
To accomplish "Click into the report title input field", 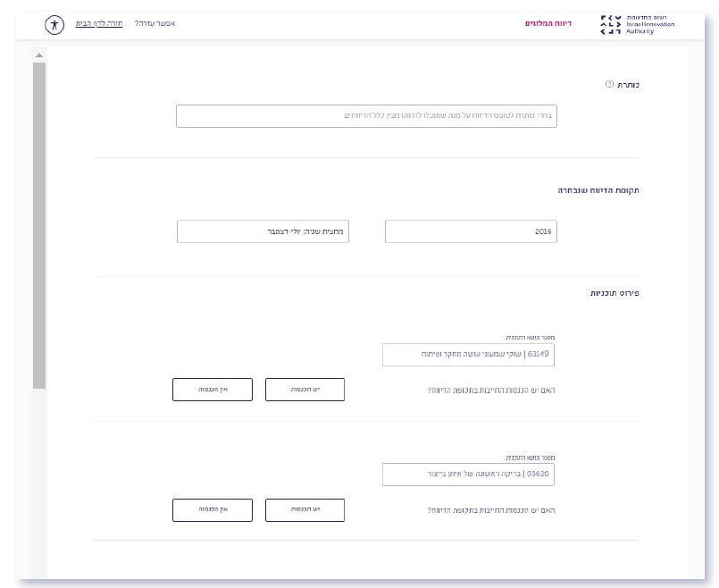I will tap(366, 116).
